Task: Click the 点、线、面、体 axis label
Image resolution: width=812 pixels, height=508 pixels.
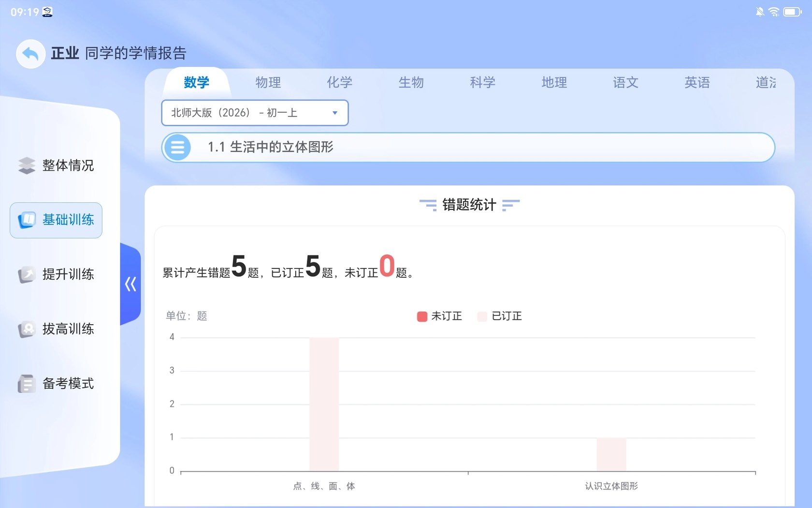Action: click(x=324, y=486)
